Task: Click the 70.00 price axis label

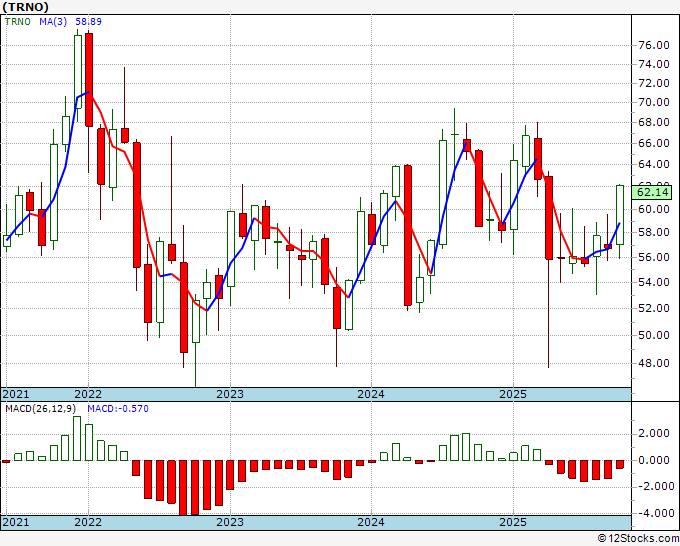Action: [x=654, y=103]
